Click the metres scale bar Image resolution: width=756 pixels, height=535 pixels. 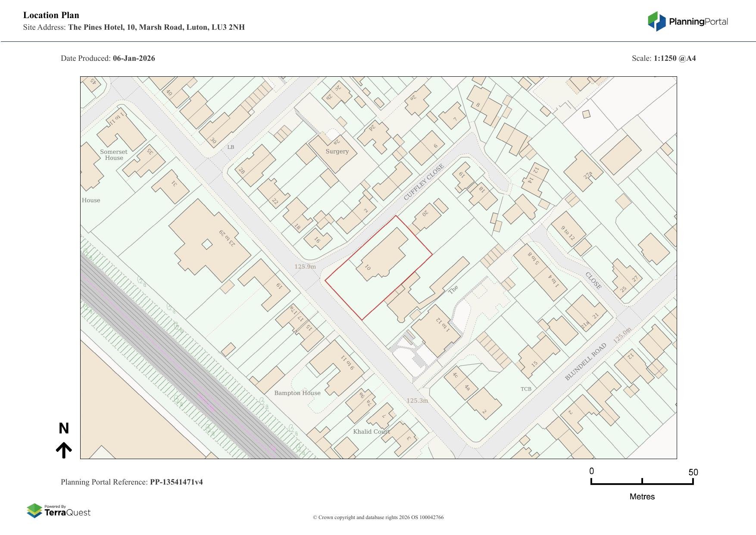[642, 481]
